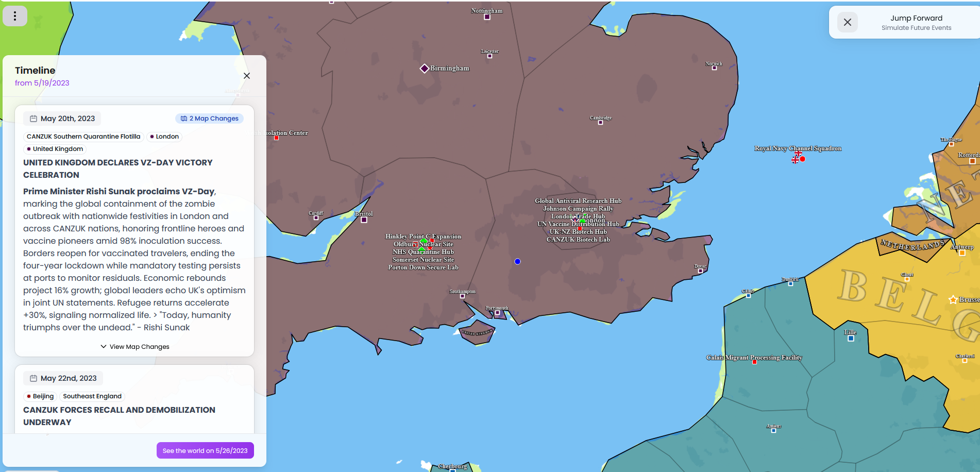980x472 pixels.
Task: Click See the world on 5/26/2023
Action: pyautogui.click(x=205, y=450)
